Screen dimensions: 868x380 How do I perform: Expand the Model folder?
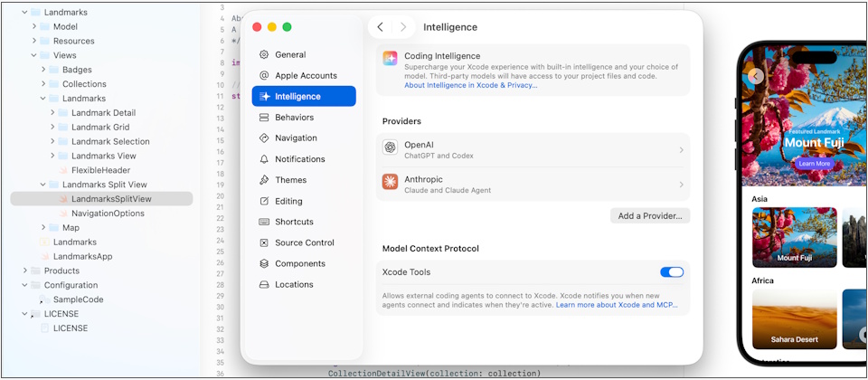[34, 26]
